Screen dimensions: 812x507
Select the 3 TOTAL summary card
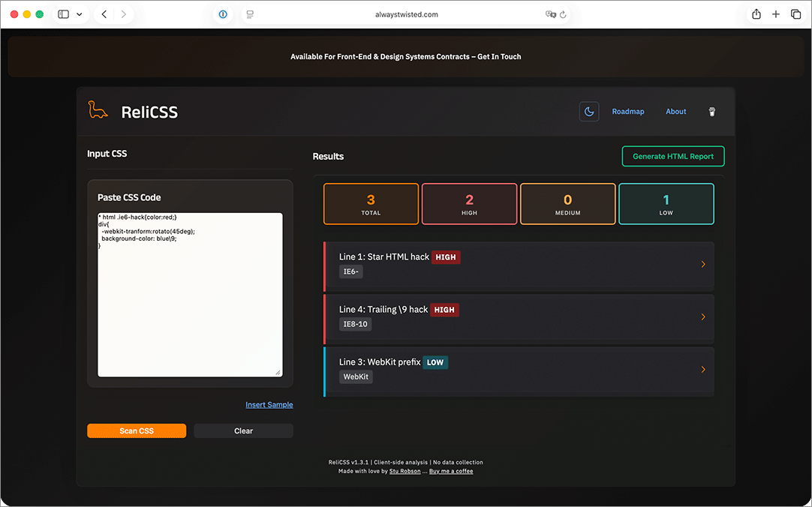tap(371, 204)
